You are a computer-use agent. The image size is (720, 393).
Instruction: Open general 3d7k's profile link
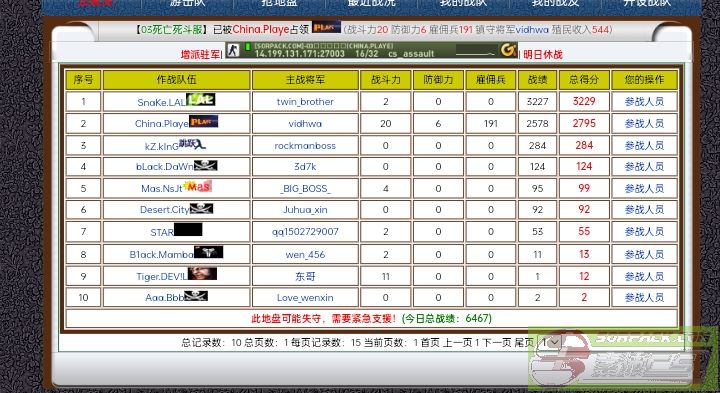coord(305,167)
